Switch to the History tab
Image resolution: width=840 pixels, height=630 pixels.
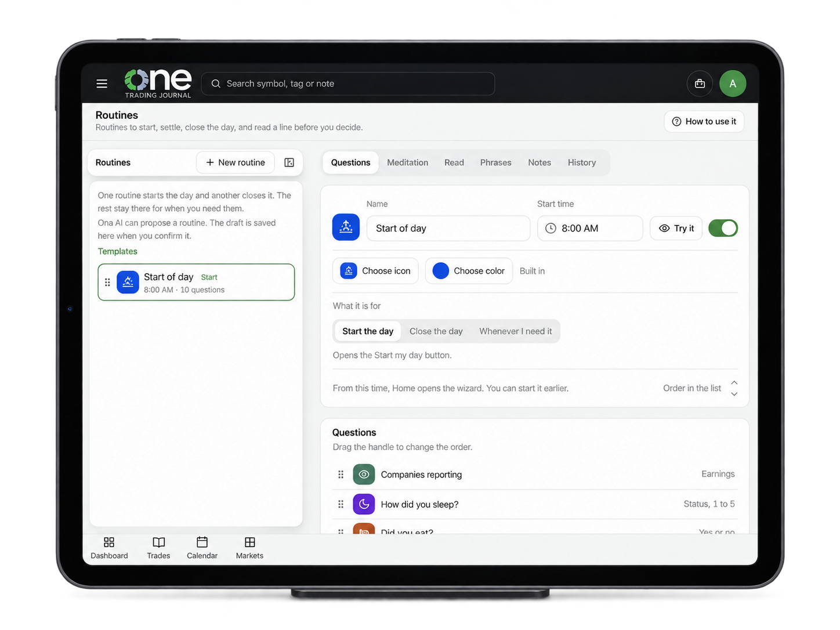(x=582, y=162)
